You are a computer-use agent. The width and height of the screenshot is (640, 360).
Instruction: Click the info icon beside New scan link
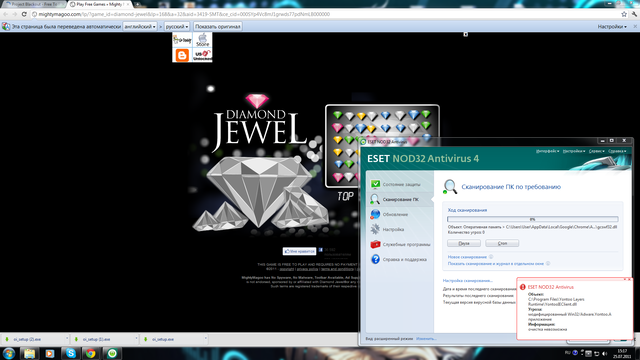491,257
